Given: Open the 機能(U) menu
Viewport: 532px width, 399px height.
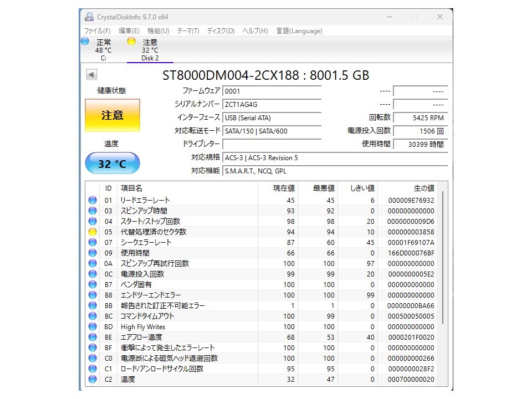Looking at the screenshot, I should coord(158,31).
